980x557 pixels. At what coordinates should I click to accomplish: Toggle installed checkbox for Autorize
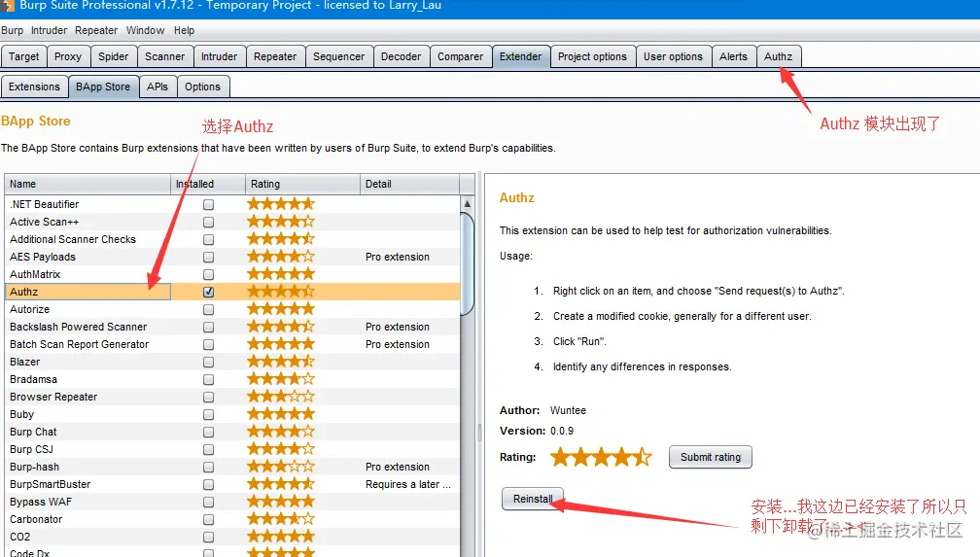(208, 309)
